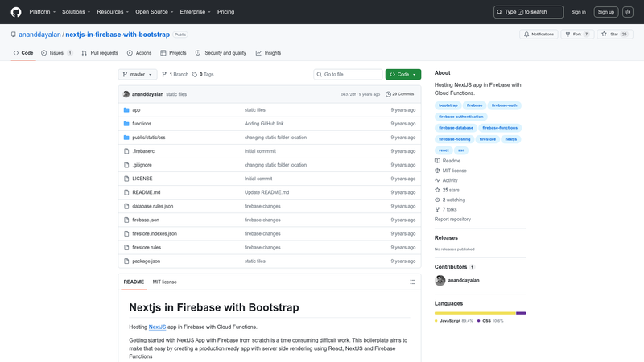Click the eye icon beside 2 watching

coord(437,200)
